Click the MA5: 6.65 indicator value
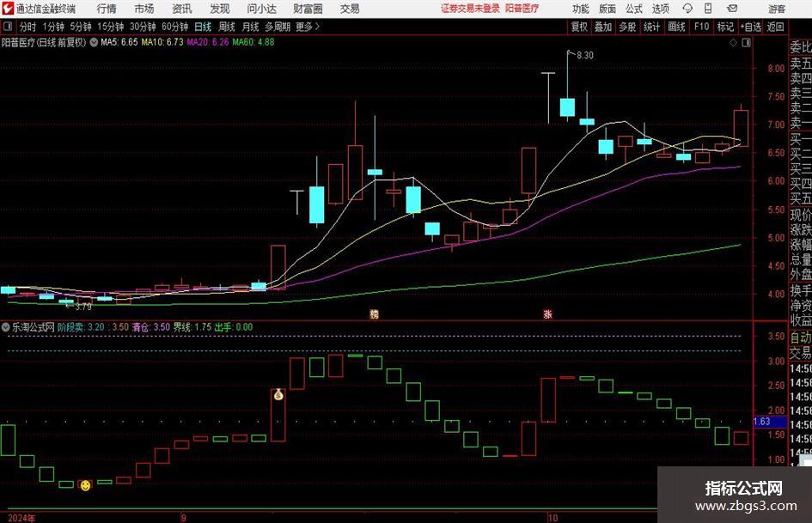Image resolution: width=812 pixels, height=523 pixels. [x=119, y=42]
